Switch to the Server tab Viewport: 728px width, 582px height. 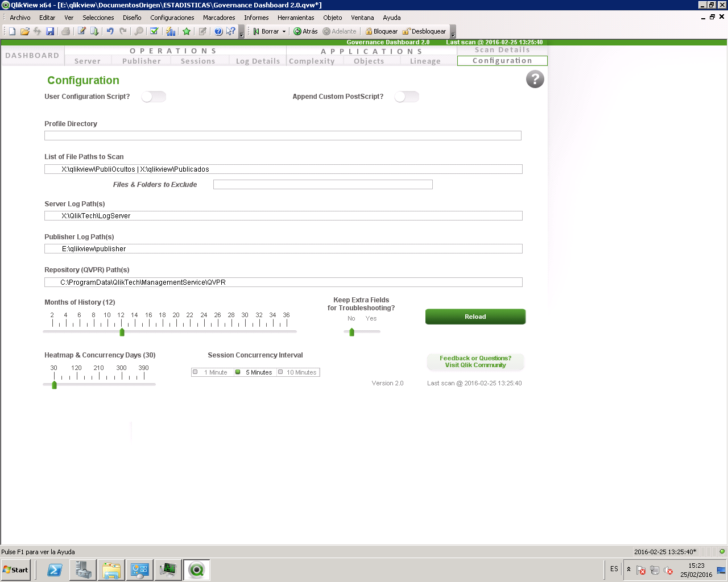[88, 61]
